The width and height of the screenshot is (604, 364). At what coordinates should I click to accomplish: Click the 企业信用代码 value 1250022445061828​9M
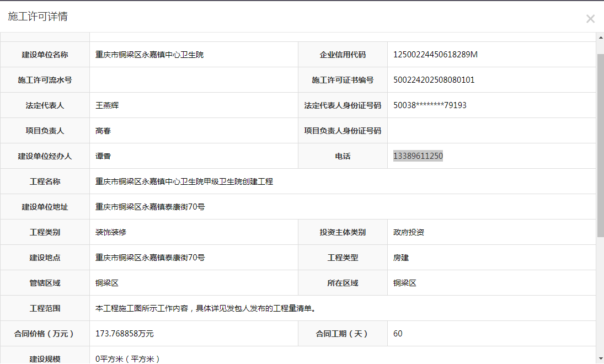435,55
